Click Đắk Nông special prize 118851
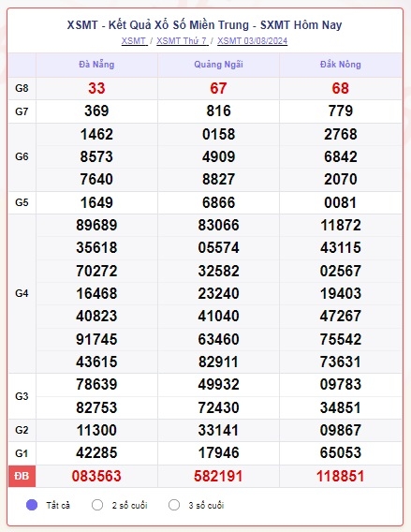 tap(341, 476)
